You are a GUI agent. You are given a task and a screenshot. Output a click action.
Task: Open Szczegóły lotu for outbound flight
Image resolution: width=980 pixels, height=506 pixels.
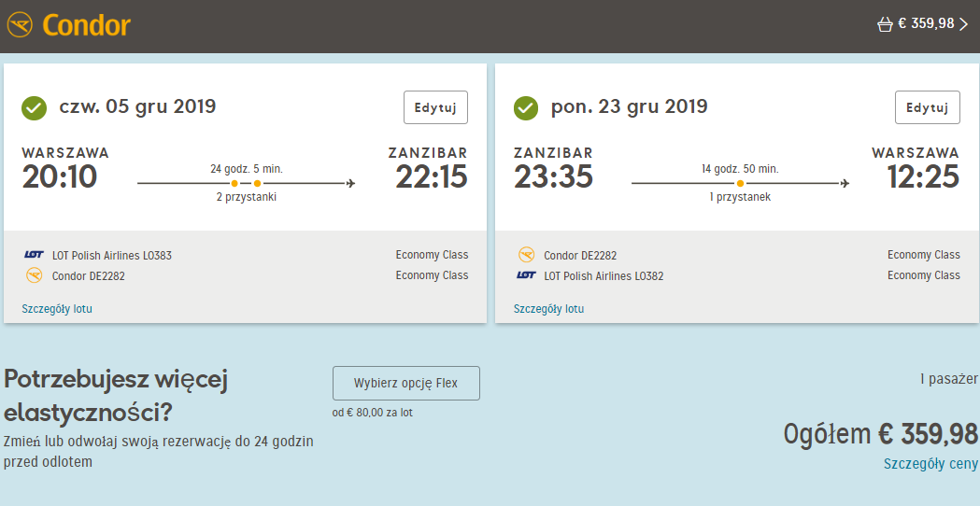(57, 309)
